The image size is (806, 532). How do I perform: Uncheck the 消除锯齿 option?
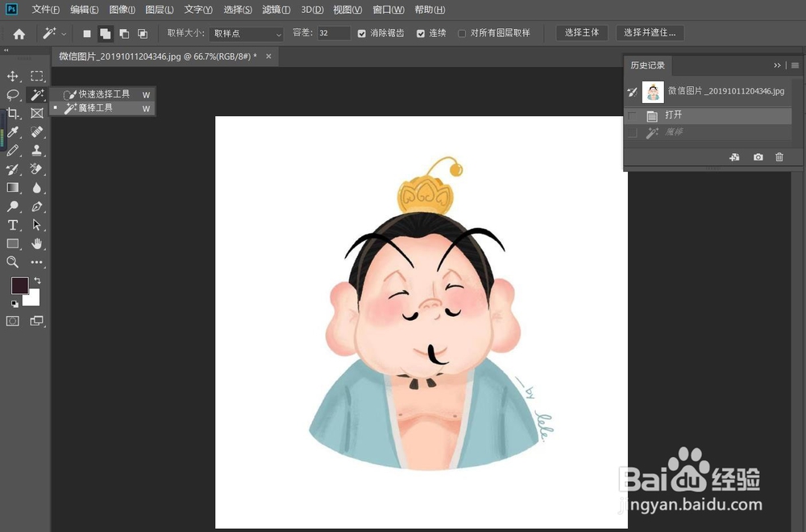[361, 33]
